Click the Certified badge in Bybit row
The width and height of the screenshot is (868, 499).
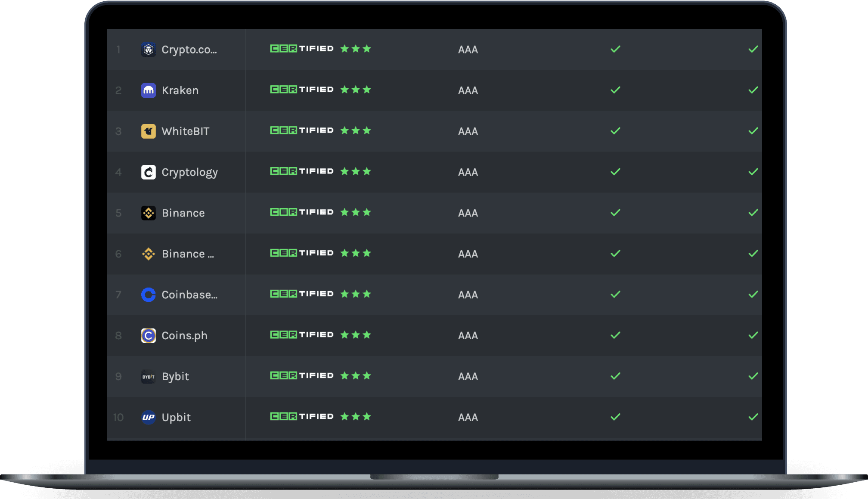click(x=302, y=376)
